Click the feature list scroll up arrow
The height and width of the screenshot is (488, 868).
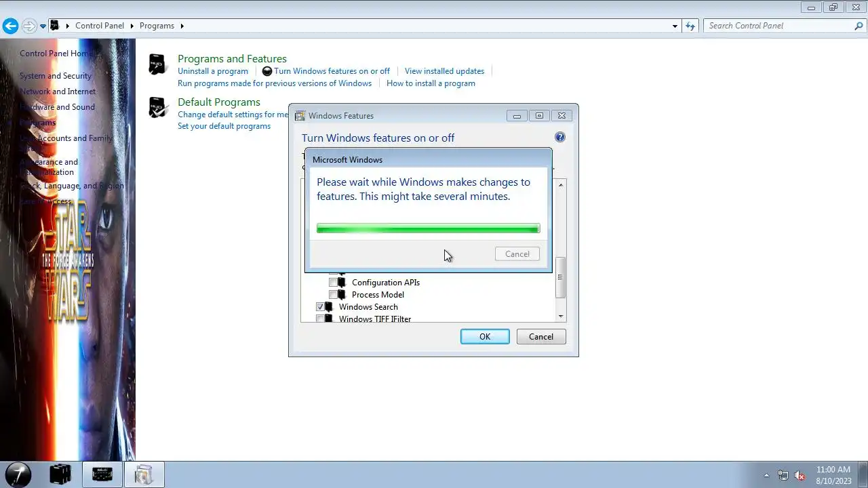tap(560, 185)
